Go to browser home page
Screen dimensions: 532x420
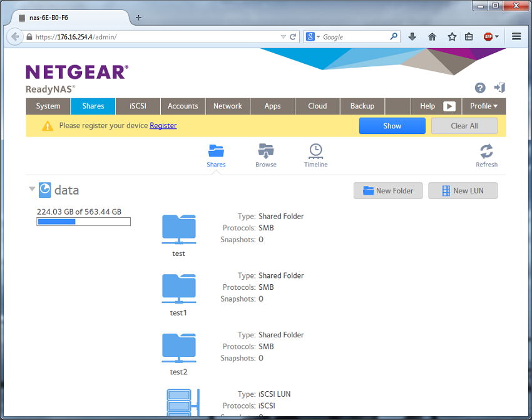[x=432, y=37]
